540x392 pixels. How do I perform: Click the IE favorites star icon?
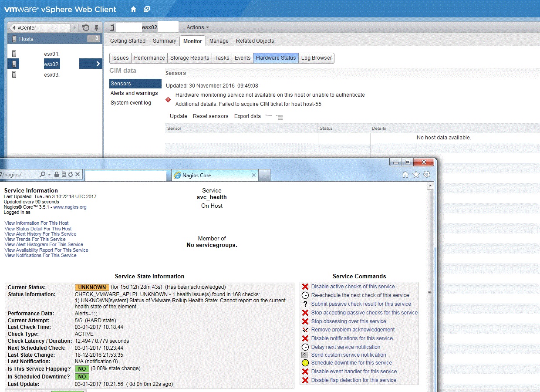click(416, 175)
